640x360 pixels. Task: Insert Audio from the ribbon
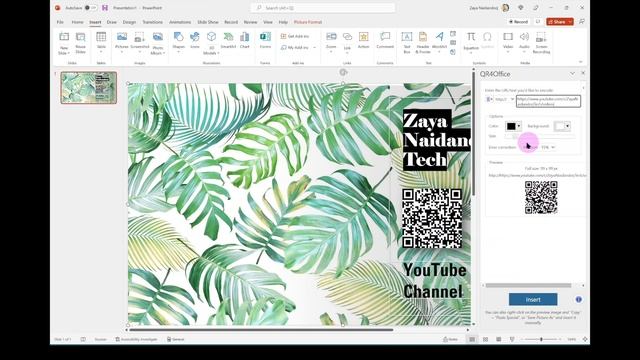(524, 41)
